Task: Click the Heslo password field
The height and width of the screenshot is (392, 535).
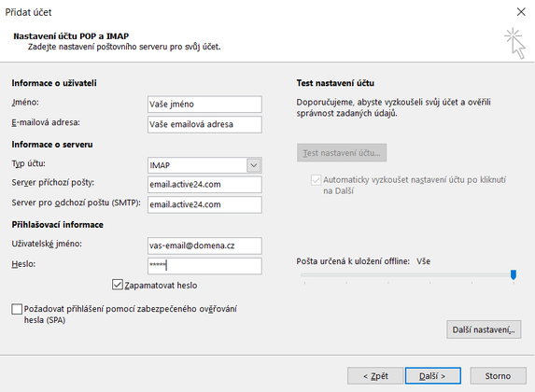Action: 204,266
